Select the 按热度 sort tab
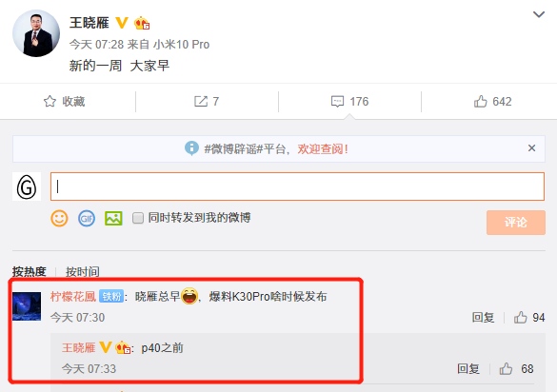557x392 pixels. click(30, 271)
